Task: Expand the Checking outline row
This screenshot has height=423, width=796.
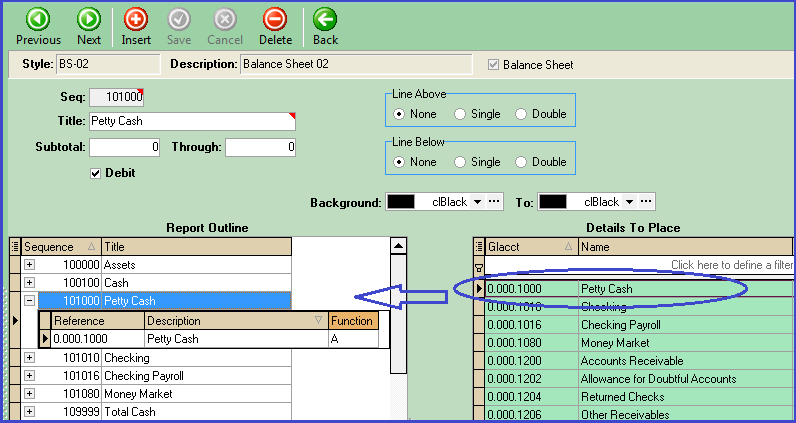Action: (x=29, y=357)
